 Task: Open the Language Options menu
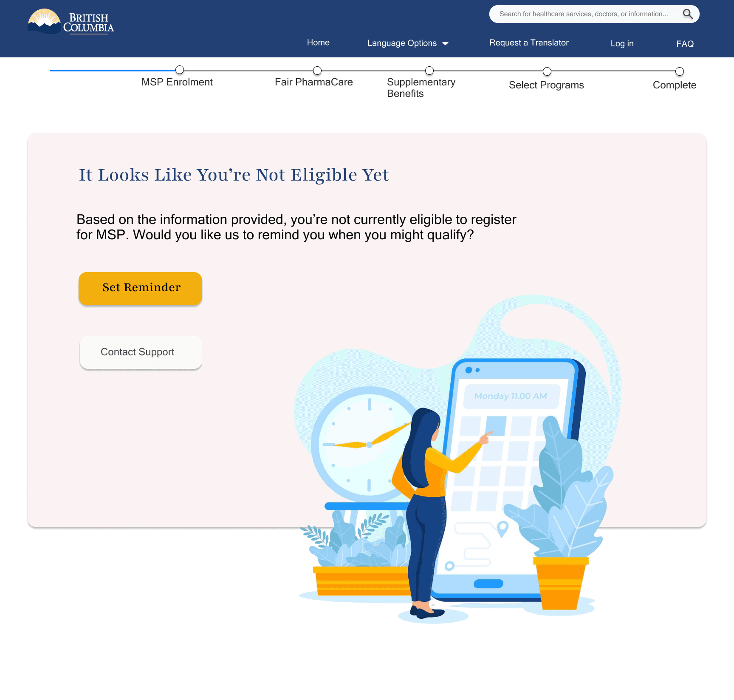click(408, 43)
